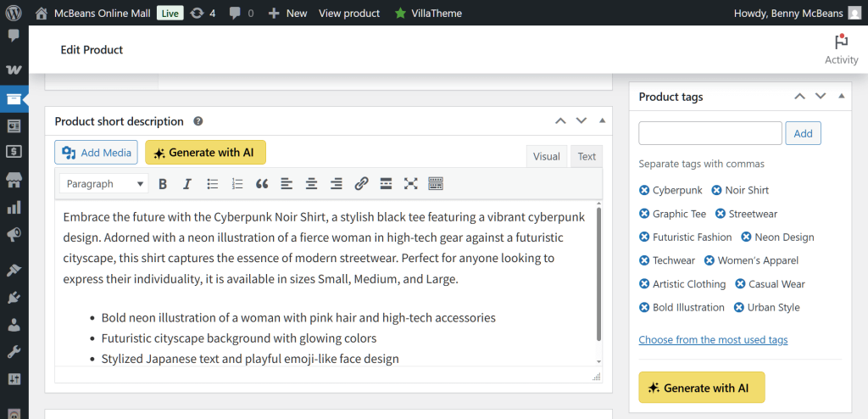Open Appearance brush sidebar icon
The image size is (868, 419).
tap(14, 270)
